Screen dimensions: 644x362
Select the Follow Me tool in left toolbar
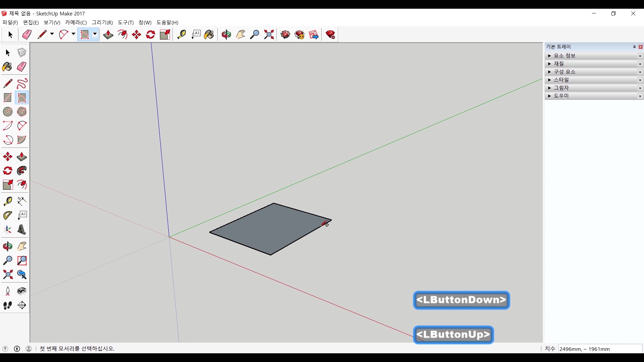tap(22, 171)
